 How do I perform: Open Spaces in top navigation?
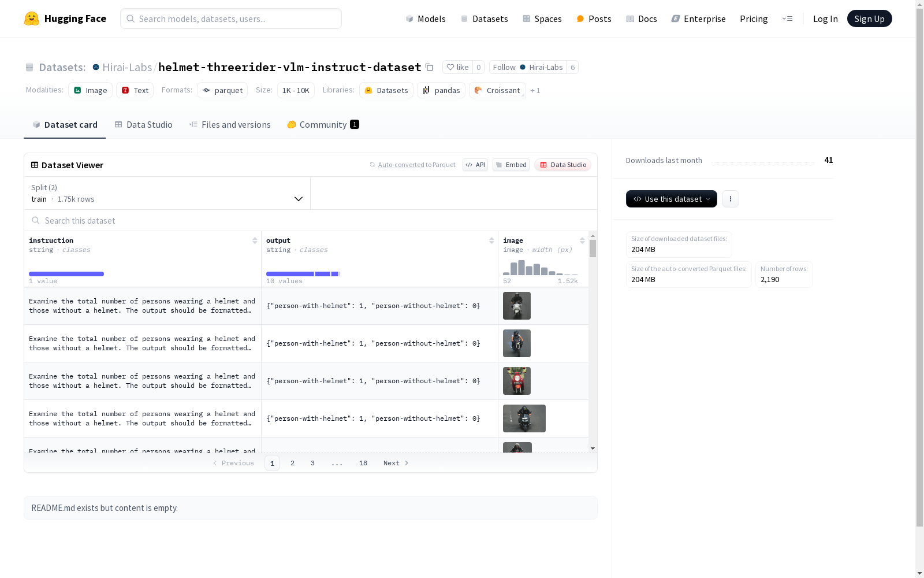tap(542, 18)
